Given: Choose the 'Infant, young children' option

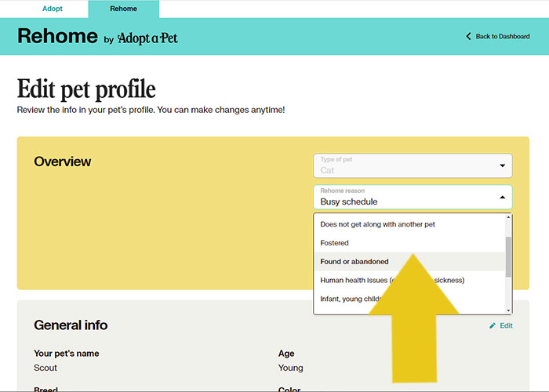Looking at the screenshot, I should (x=349, y=299).
